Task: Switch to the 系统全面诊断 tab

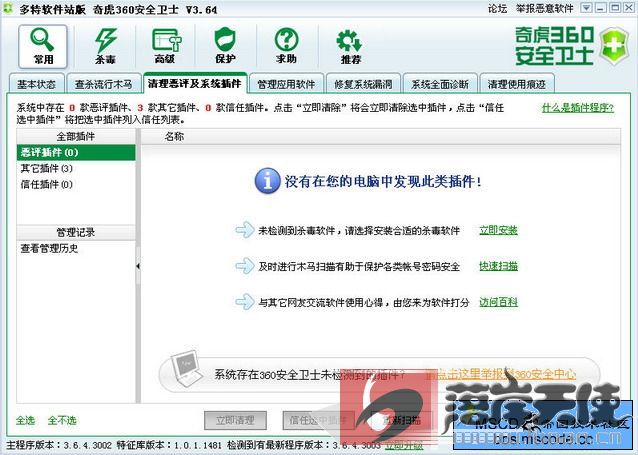Action: [x=440, y=84]
